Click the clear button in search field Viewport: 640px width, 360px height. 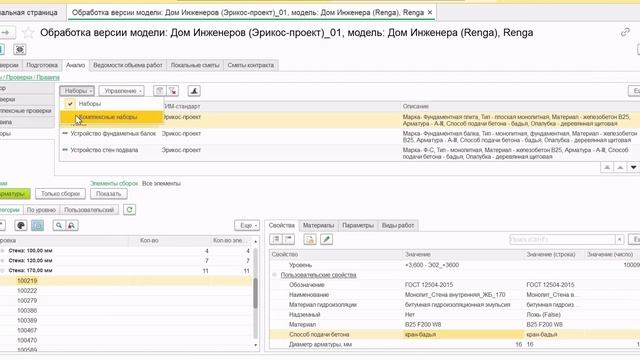coord(620,240)
